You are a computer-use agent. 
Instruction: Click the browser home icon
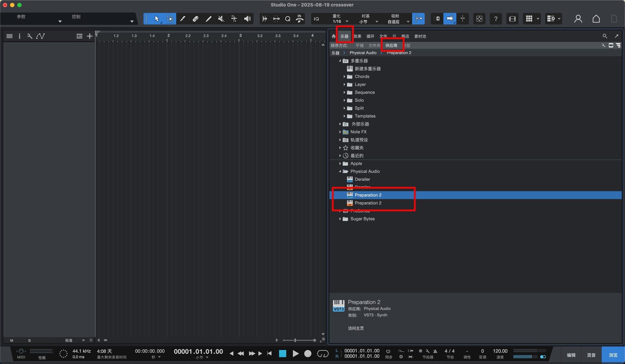(x=334, y=36)
